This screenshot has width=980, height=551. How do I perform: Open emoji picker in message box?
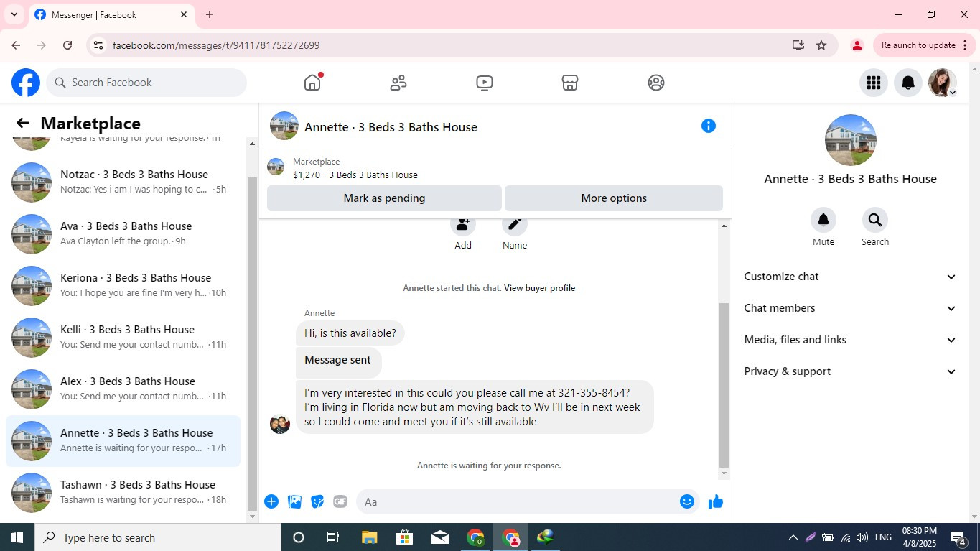(687, 501)
